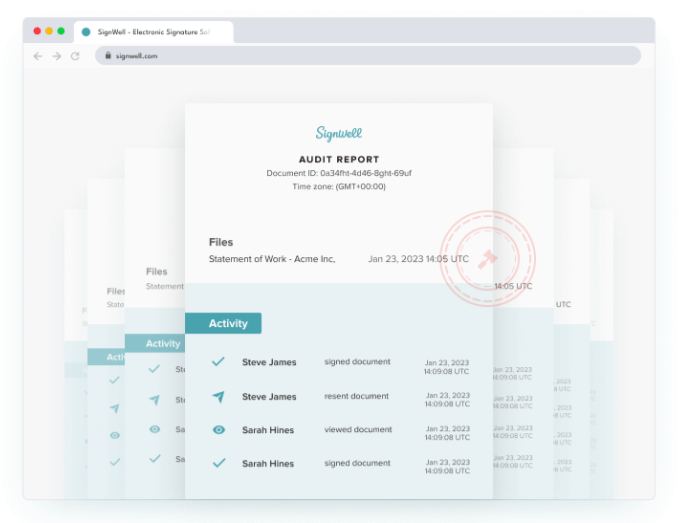Screen dimensions: 682x523
Task: Click top checkmark icon on third report behind
Action: pyautogui.click(x=114, y=380)
